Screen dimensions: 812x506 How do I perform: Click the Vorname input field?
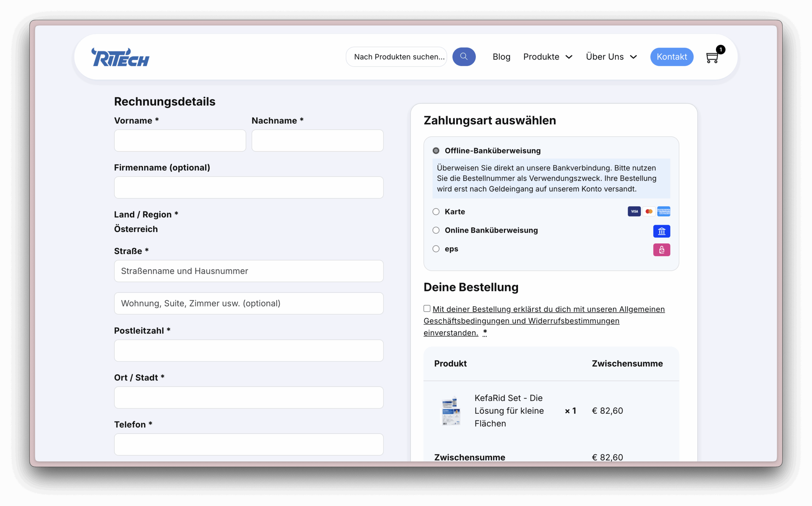click(180, 140)
